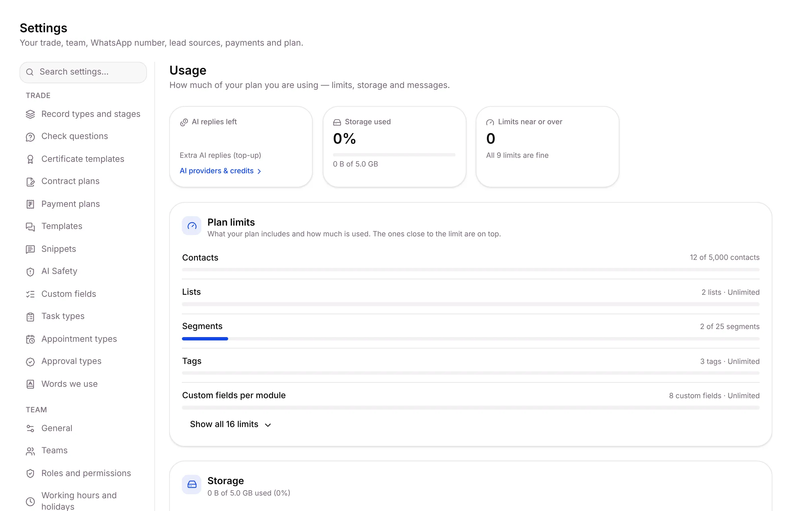Click 'All 9 limits are fine' text
Image resolution: width=812 pixels, height=511 pixels.
pos(517,155)
